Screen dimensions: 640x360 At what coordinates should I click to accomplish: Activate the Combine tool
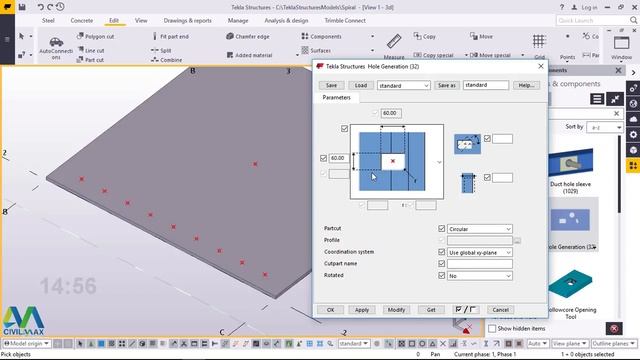[166, 60]
